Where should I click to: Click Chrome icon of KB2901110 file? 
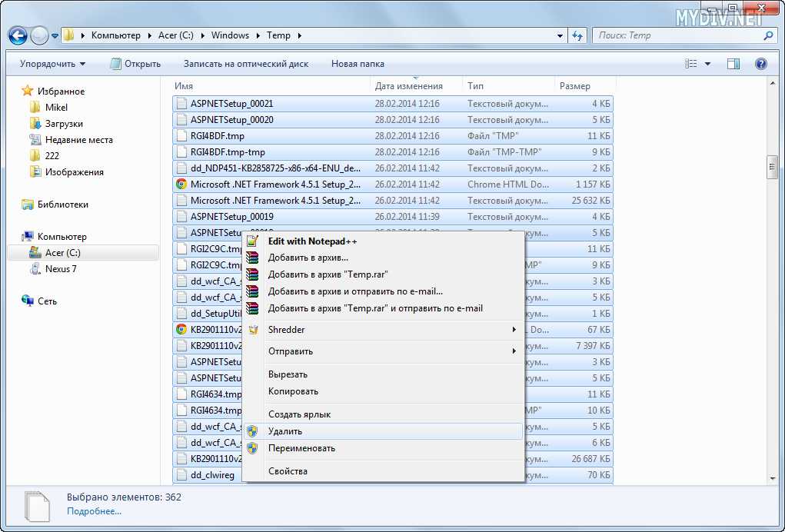tap(181, 329)
